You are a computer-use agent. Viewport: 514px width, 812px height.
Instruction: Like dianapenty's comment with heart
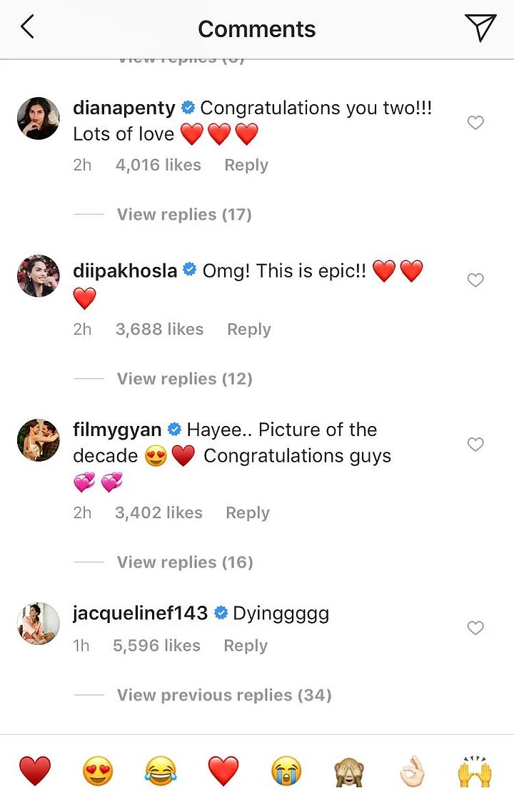[x=475, y=123]
